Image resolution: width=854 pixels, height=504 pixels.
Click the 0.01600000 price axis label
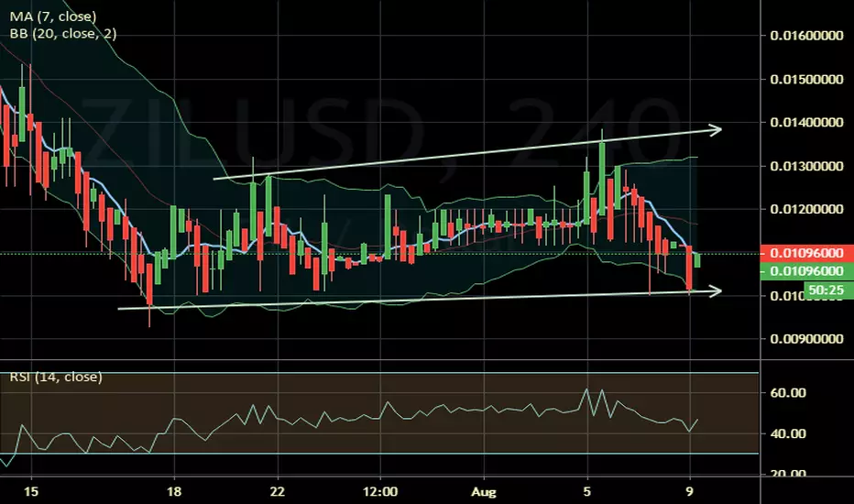[x=806, y=36]
